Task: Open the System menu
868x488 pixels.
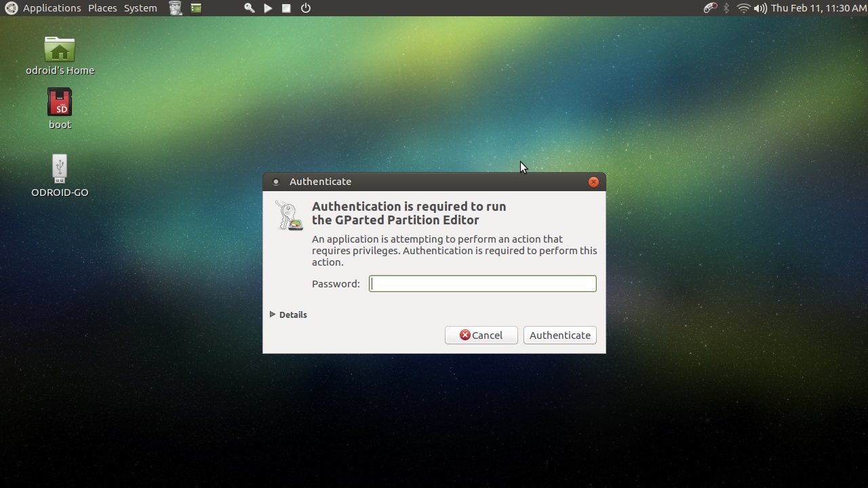Action: (x=140, y=8)
